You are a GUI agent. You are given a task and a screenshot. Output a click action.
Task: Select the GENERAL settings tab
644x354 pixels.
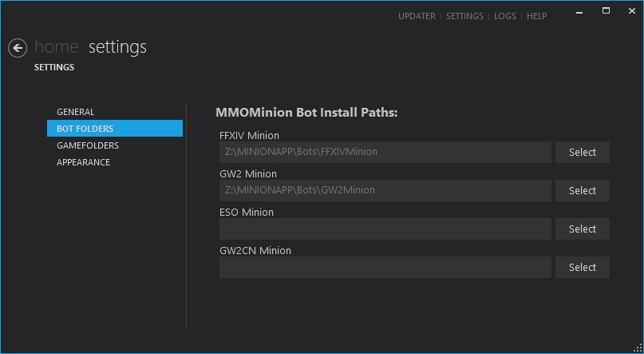(x=115, y=112)
